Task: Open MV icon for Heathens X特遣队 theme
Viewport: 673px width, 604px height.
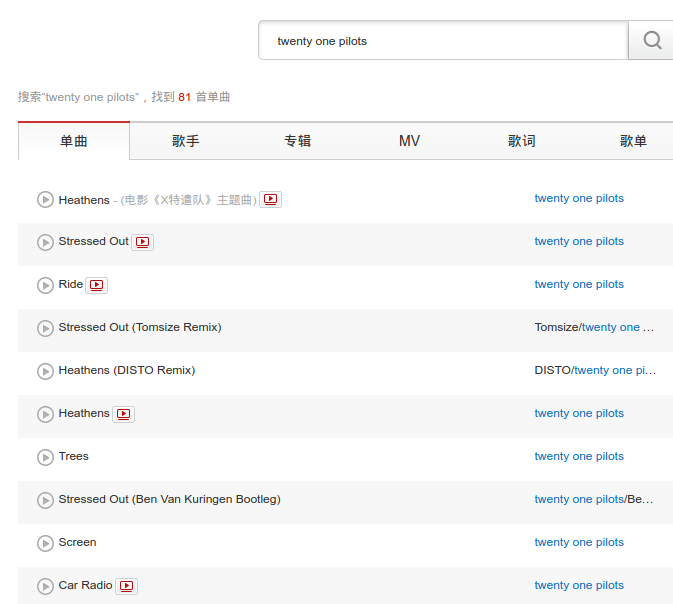Action: click(270, 199)
